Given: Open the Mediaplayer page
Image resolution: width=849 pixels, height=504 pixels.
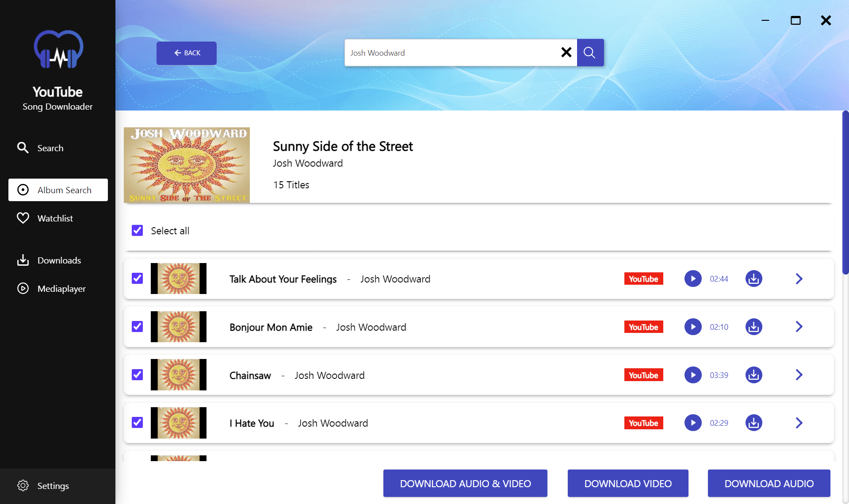Looking at the screenshot, I should [51, 289].
